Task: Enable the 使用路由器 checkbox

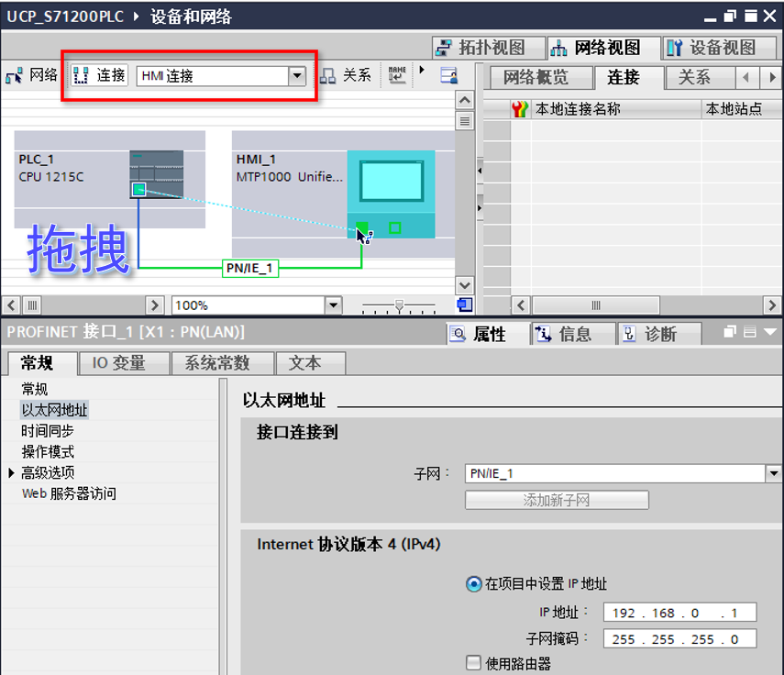Action: tap(472, 663)
